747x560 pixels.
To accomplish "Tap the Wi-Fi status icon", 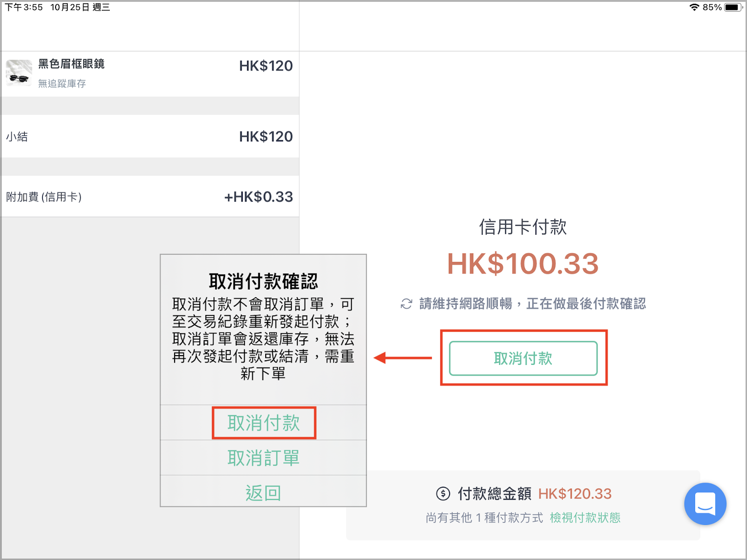I will pyautogui.click(x=694, y=7).
